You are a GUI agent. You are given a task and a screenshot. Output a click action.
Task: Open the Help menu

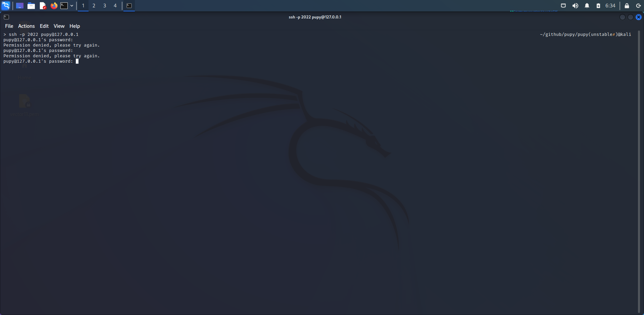75,26
